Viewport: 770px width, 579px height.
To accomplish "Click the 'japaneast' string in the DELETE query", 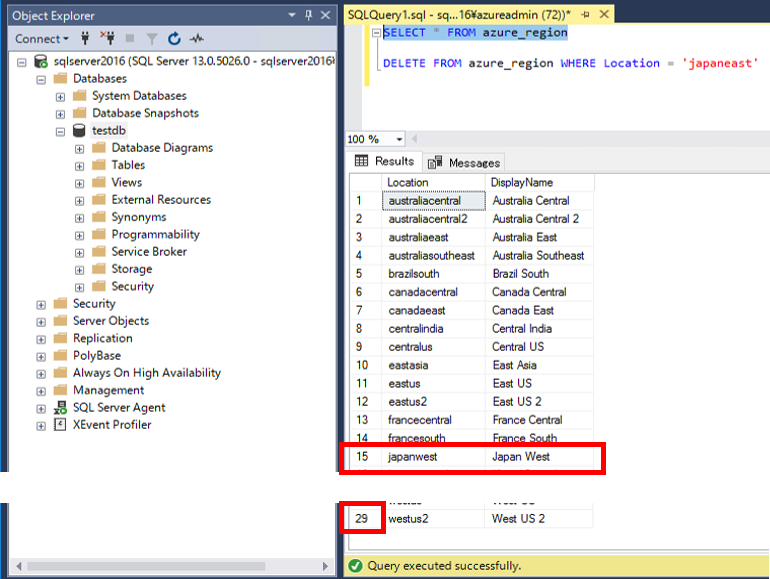I will [x=720, y=63].
